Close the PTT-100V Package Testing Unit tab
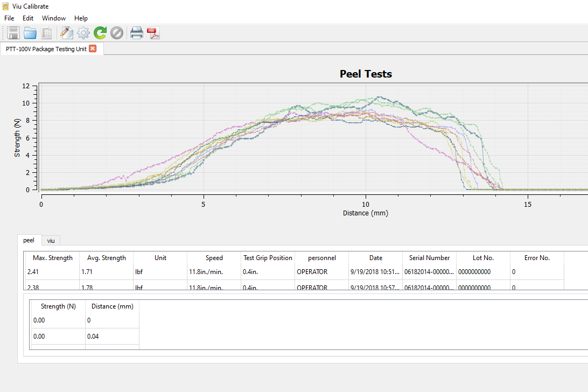Image resolution: width=588 pixels, height=392 pixels. tap(93, 48)
